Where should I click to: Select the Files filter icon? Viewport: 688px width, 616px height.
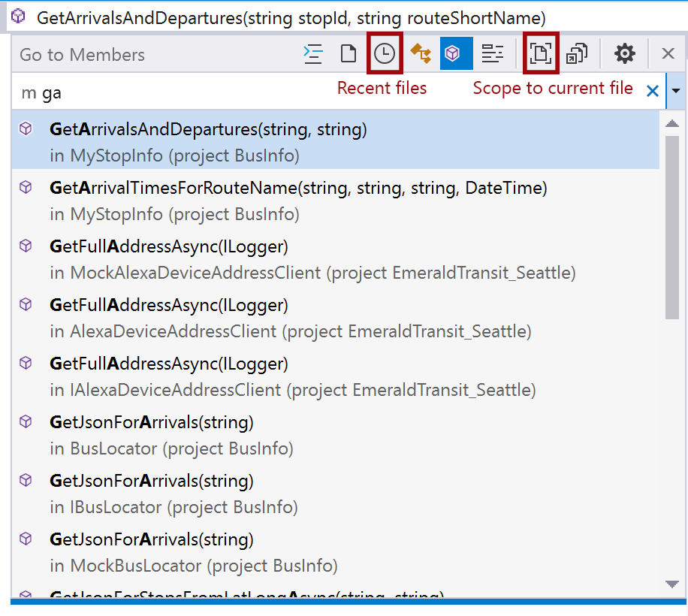(x=348, y=53)
